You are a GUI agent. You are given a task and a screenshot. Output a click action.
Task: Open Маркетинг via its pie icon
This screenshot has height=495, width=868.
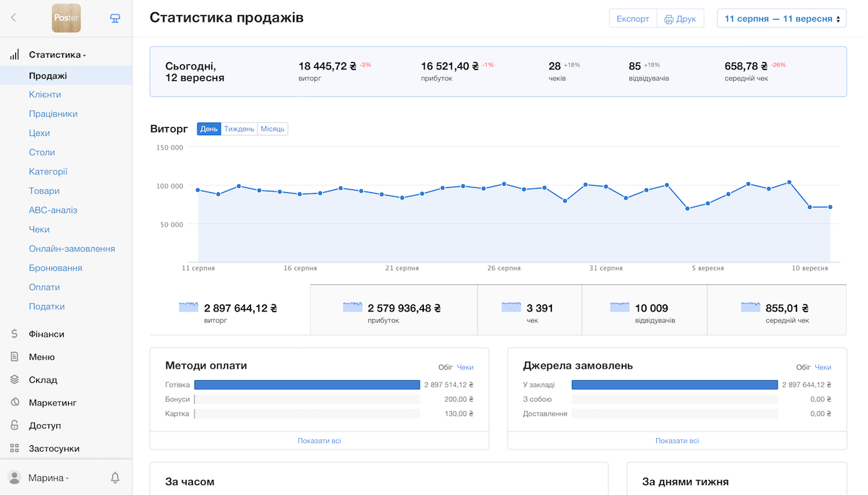point(14,403)
